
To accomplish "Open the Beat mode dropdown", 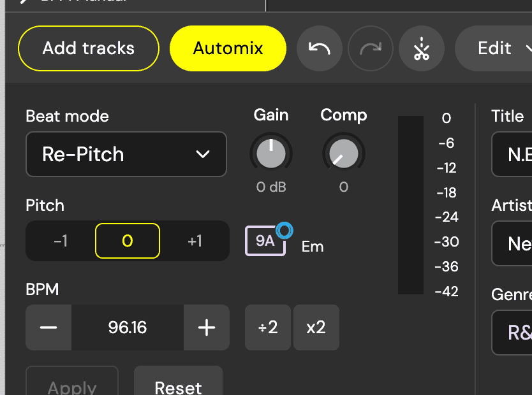I will pyautogui.click(x=126, y=154).
